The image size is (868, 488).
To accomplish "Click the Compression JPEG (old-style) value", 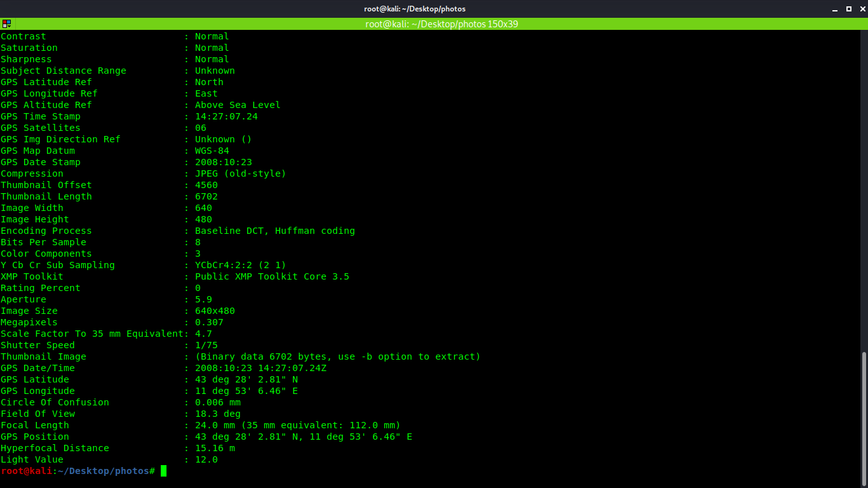I will (240, 173).
